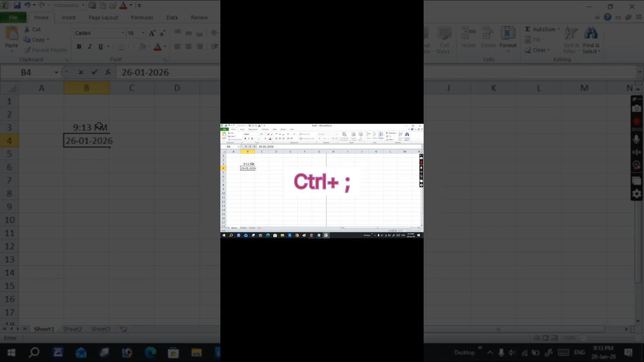
Task: Click red Font Color A in enlarged background Font group
Action: pos(157,47)
